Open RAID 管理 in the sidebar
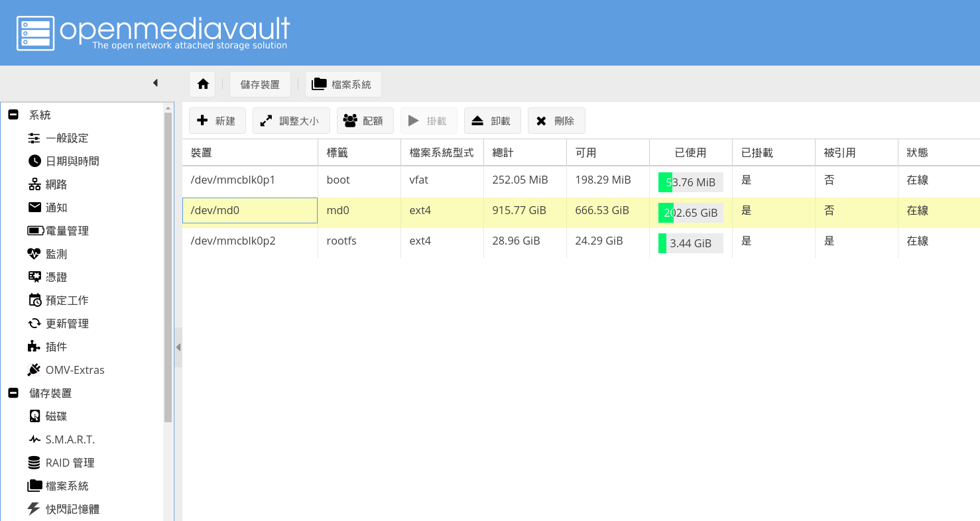This screenshot has height=521, width=980. point(70,463)
